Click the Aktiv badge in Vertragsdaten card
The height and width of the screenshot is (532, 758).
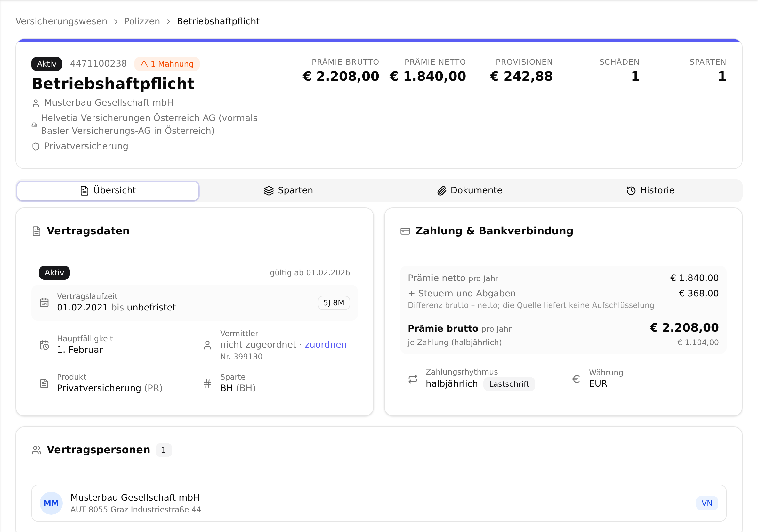pos(54,273)
